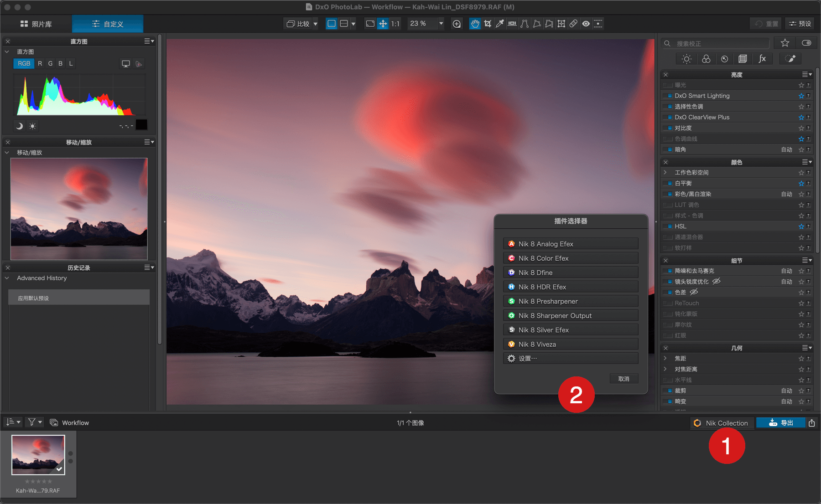Image resolution: width=821 pixels, height=504 pixels.
Task: Collapse the Advanced History section
Action: (x=7, y=278)
